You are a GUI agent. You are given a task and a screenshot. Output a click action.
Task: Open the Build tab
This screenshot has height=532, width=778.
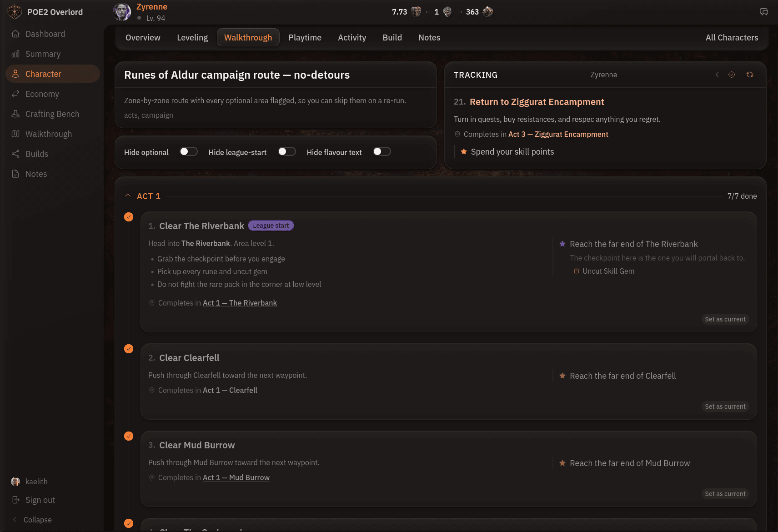point(392,38)
